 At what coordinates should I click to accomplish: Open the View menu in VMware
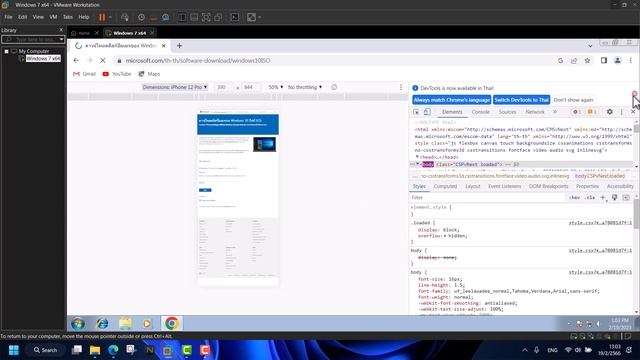click(38, 17)
